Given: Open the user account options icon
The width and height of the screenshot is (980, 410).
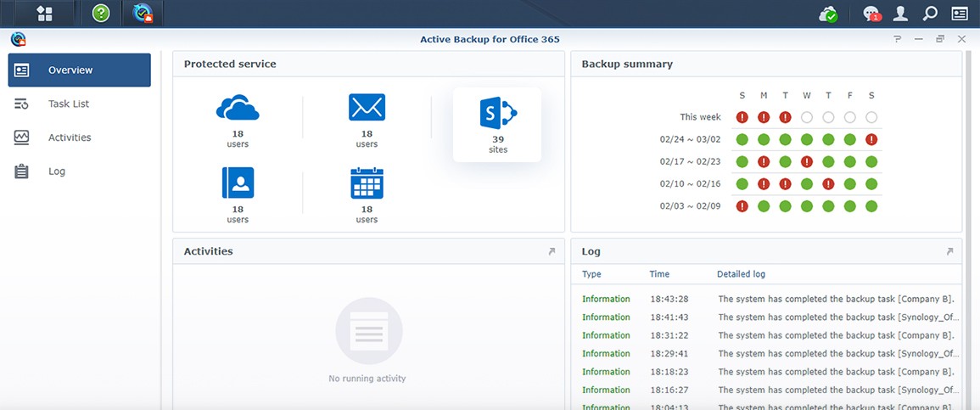Looking at the screenshot, I should click(900, 13).
